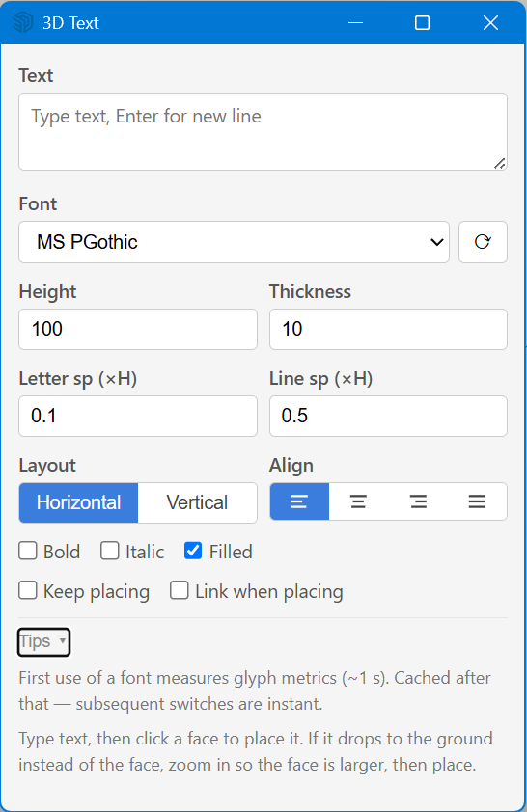Enable the Bold checkbox
This screenshot has height=812, width=527.
coord(28,551)
